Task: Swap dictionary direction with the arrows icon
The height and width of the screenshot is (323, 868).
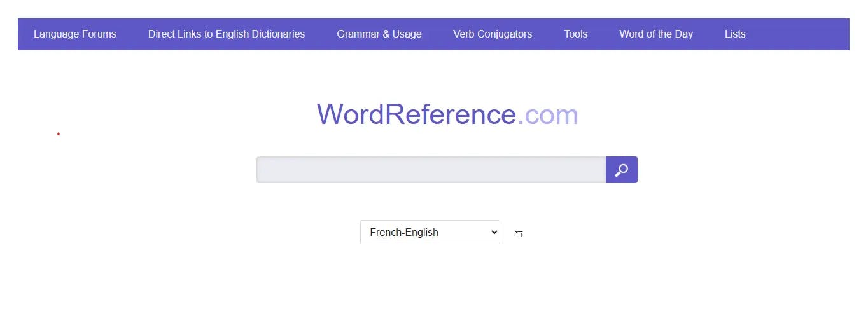Action: point(519,233)
